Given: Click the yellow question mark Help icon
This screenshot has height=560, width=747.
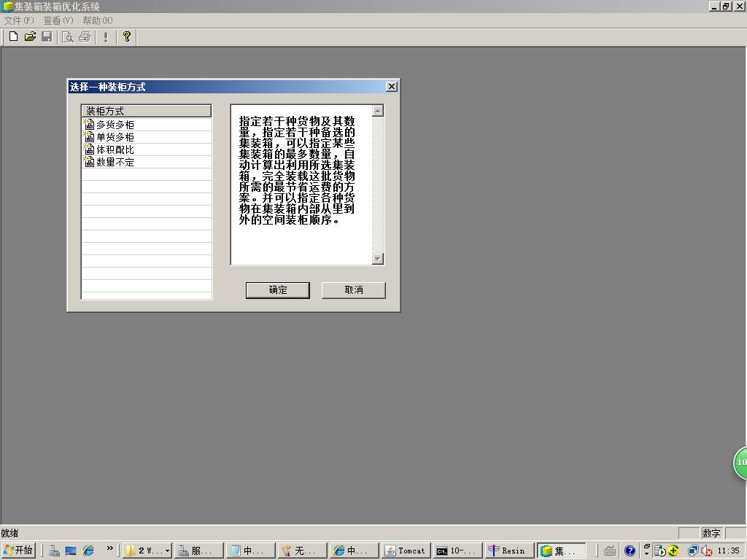Looking at the screenshot, I should 127,36.
